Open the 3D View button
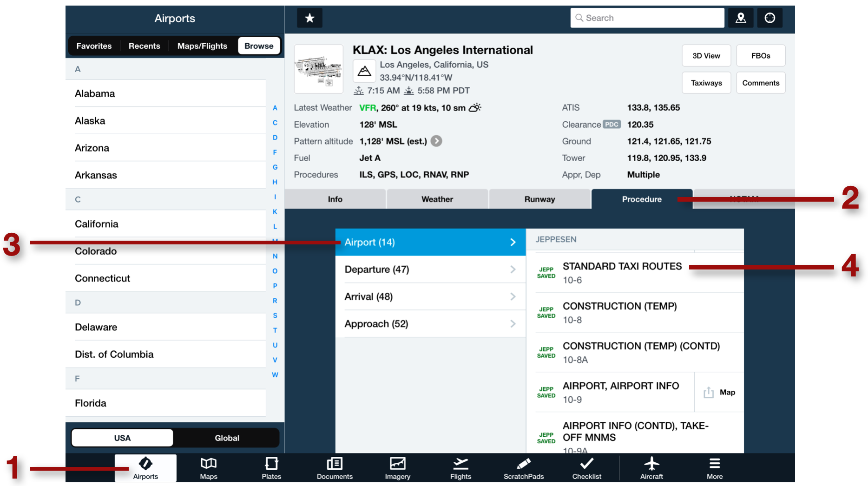 [x=706, y=56]
